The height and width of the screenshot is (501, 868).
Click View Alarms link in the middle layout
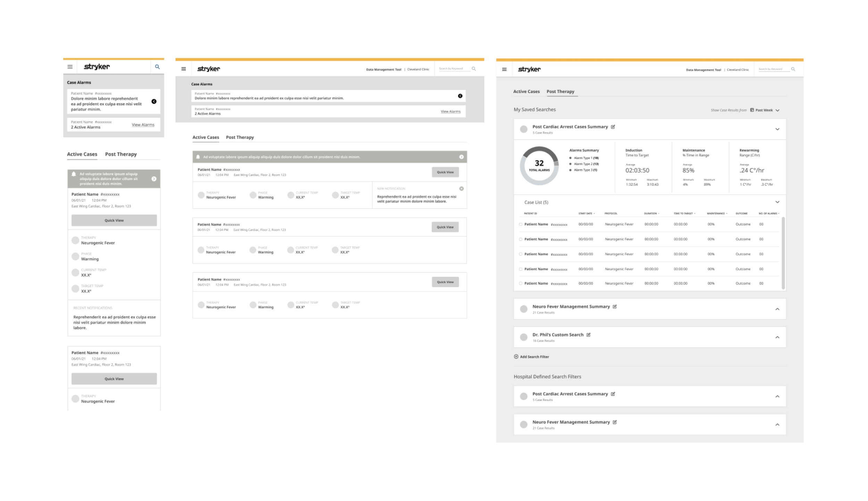[x=450, y=112]
